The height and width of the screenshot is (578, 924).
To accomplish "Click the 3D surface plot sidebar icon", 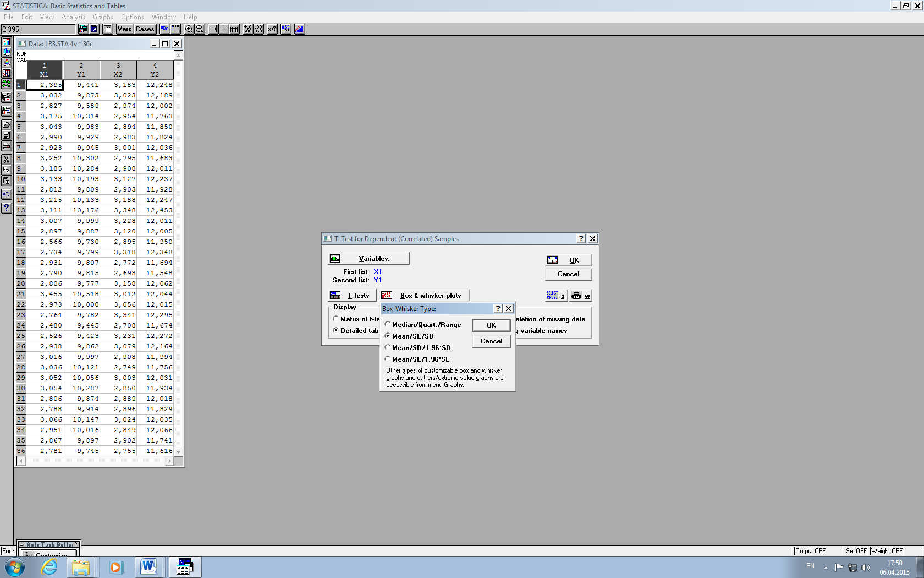I will [x=6, y=63].
